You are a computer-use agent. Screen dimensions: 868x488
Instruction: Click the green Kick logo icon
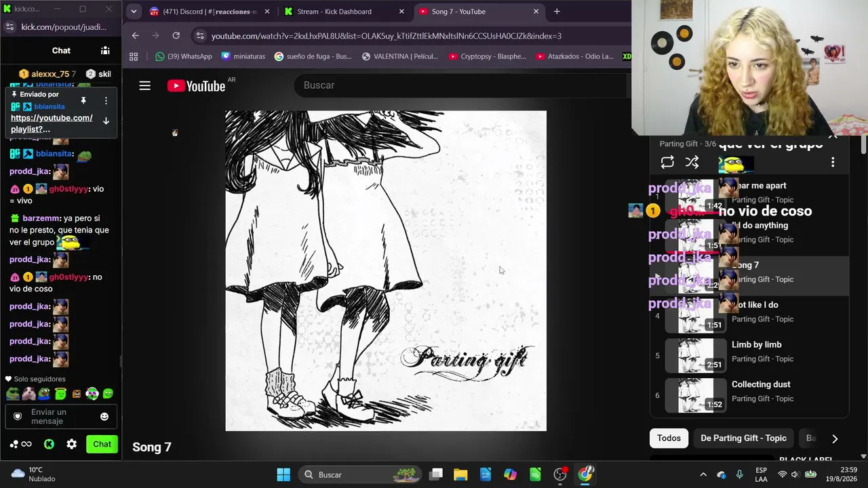point(49,444)
